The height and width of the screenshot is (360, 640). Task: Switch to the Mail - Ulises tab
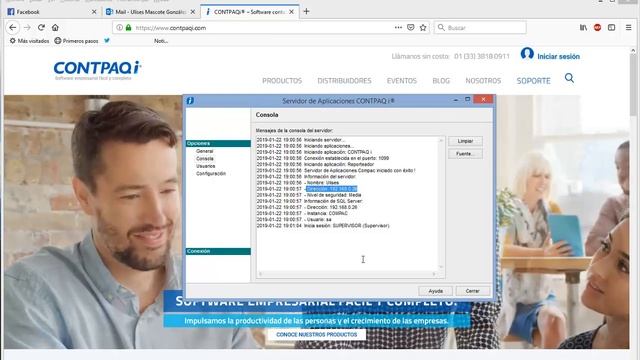[151, 12]
